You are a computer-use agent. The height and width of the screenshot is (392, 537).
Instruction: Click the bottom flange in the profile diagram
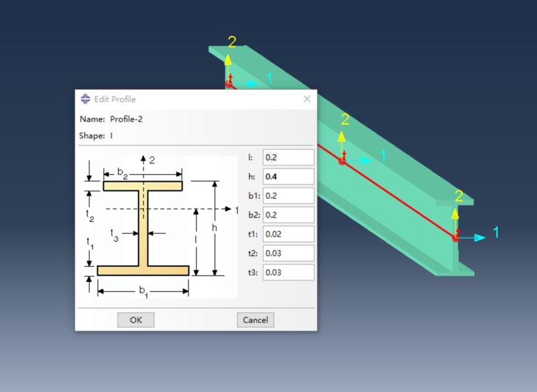tap(143, 270)
